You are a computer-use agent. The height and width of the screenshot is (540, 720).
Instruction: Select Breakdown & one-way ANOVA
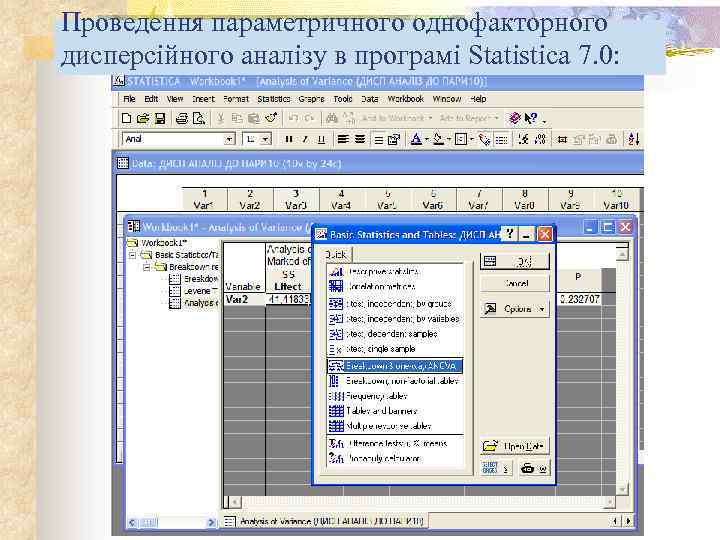pos(394,366)
